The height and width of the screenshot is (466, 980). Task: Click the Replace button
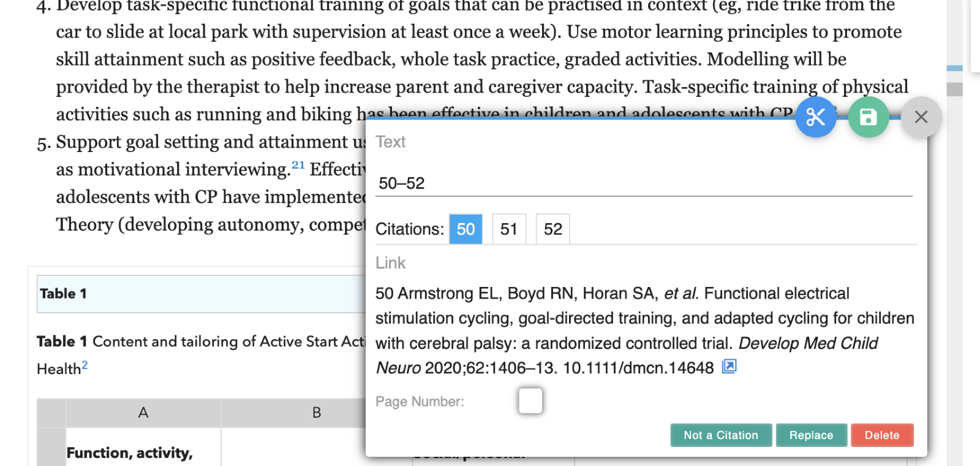coord(812,435)
